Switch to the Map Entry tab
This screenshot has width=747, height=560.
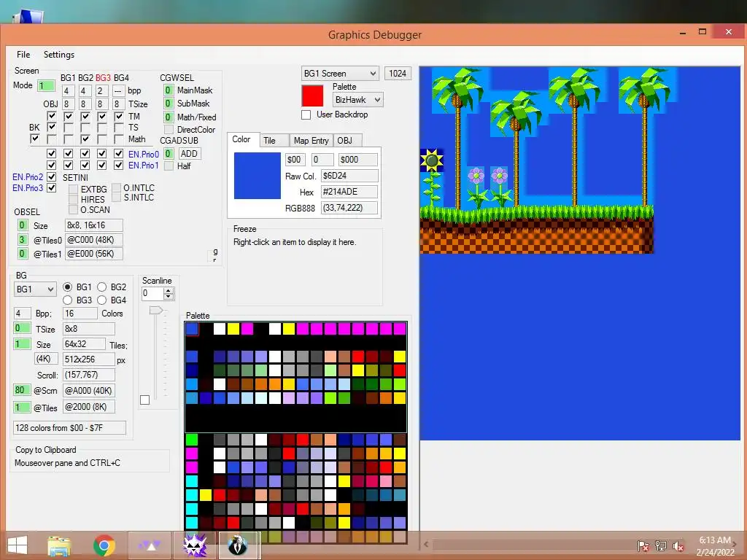click(x=311, y=141)
